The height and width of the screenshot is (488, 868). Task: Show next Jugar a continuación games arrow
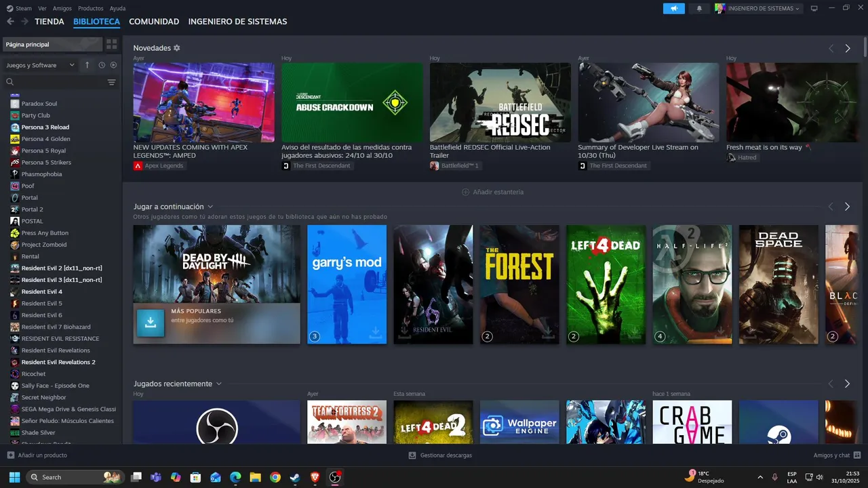848,207
